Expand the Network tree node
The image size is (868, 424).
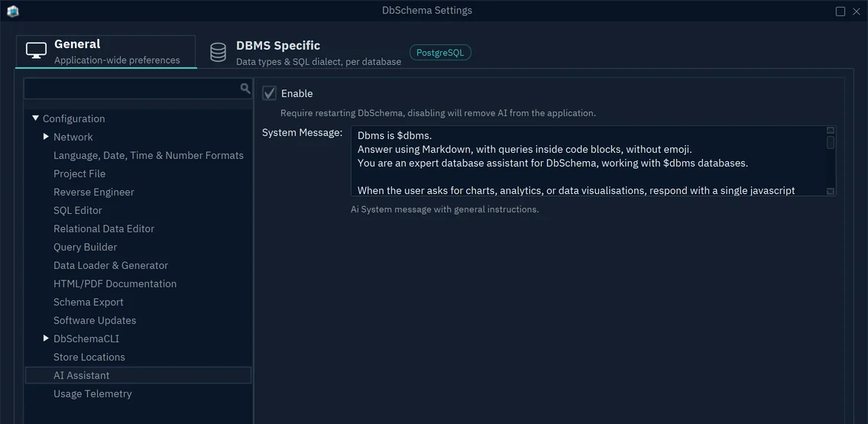47,136
